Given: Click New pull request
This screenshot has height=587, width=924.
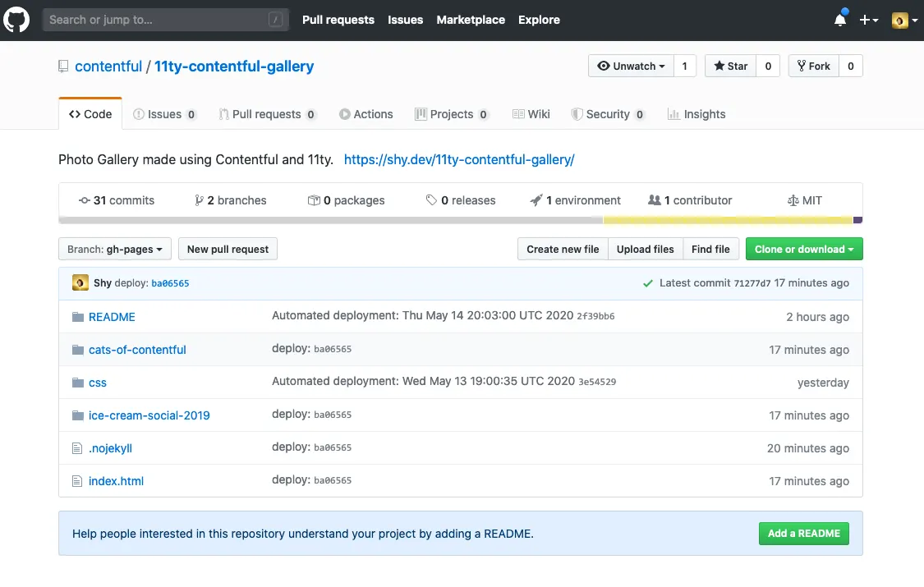Looking at the screenshot, I should pyautogui.click(x=228, y=249).
